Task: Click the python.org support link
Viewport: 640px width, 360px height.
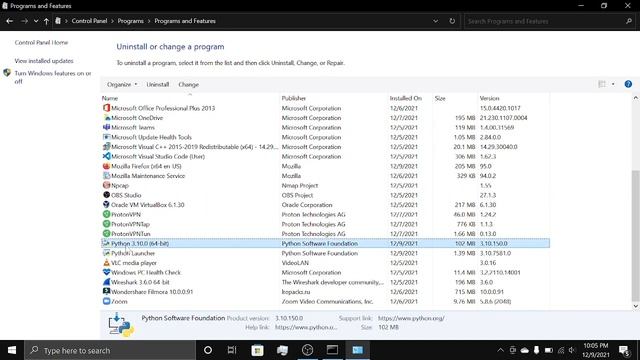Action: pos(411,318)
